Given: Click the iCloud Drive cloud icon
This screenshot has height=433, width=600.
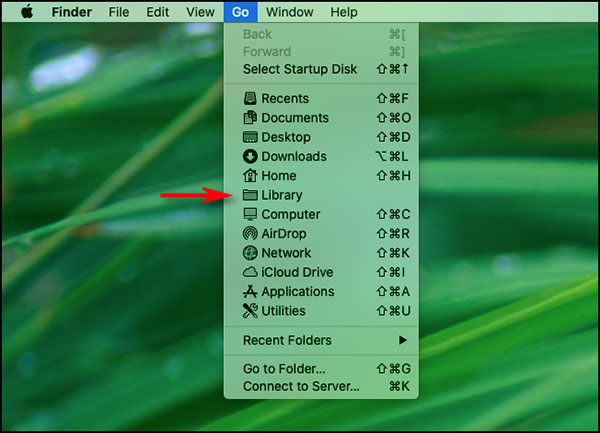Looking at the screenshot, I should (250, 272).
